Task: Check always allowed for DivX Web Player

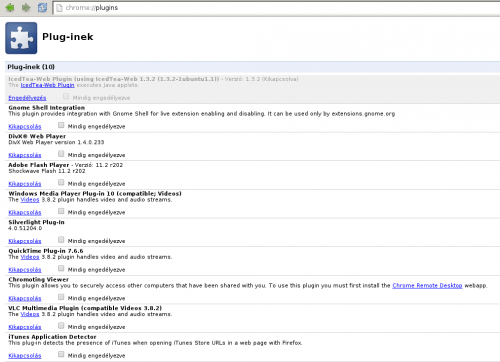Action: coord(61,154)
